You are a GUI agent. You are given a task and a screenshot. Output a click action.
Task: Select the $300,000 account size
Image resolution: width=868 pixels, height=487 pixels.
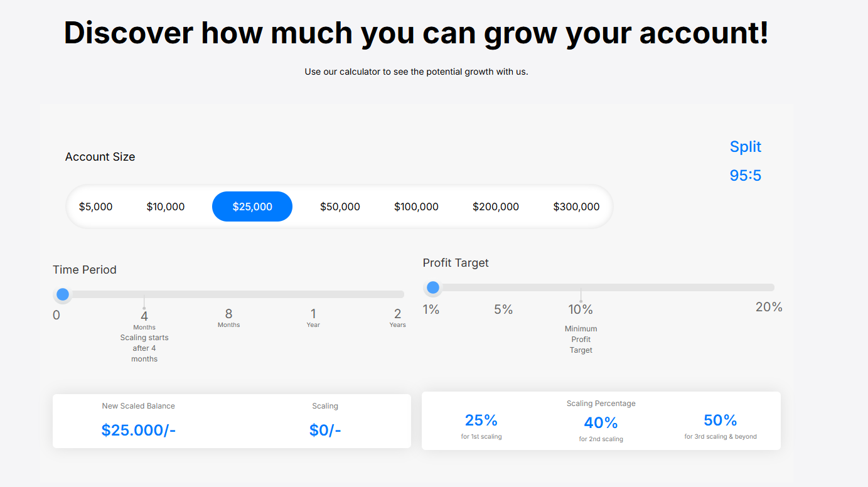coord(576,206)
